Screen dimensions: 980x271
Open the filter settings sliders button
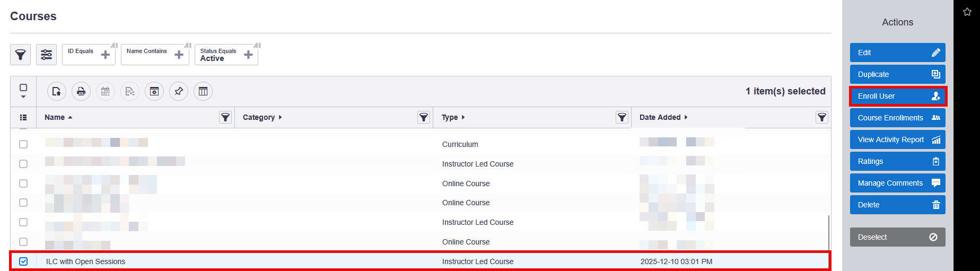46,55
